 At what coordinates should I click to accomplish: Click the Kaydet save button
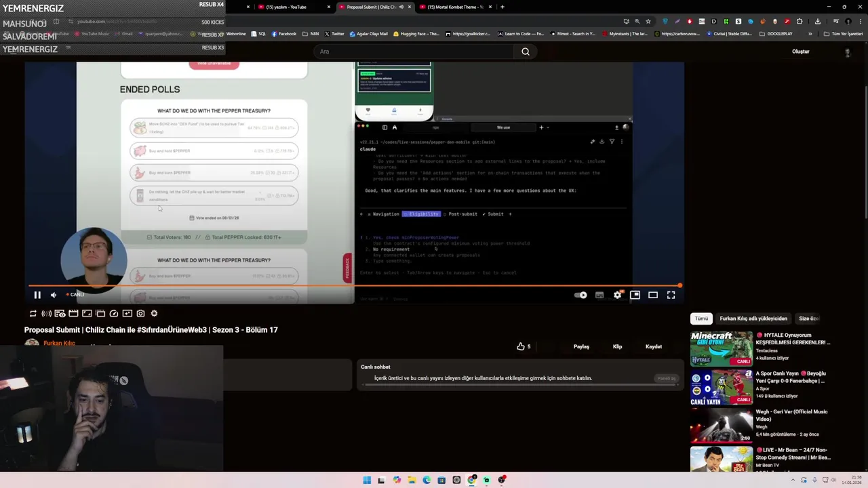(x=654, y=346)
